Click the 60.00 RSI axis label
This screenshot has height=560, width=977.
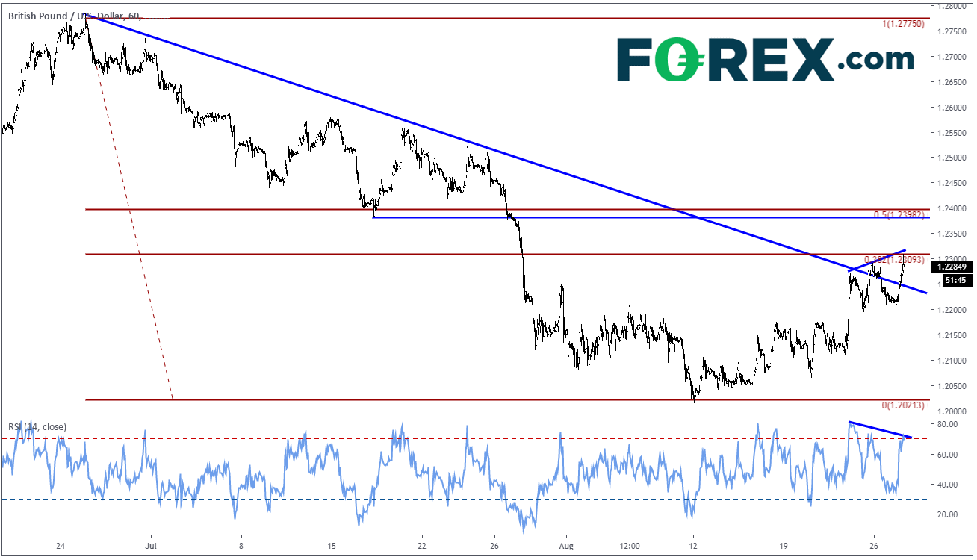948,454
